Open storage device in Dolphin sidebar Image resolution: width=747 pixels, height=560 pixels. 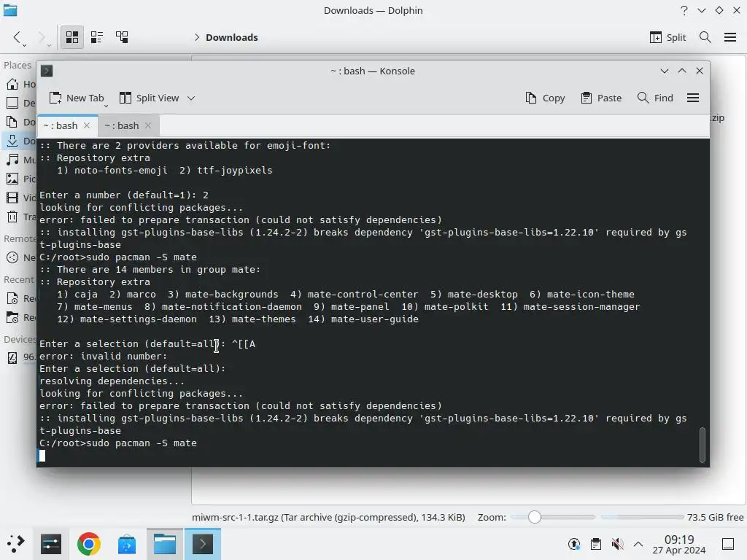20,357
